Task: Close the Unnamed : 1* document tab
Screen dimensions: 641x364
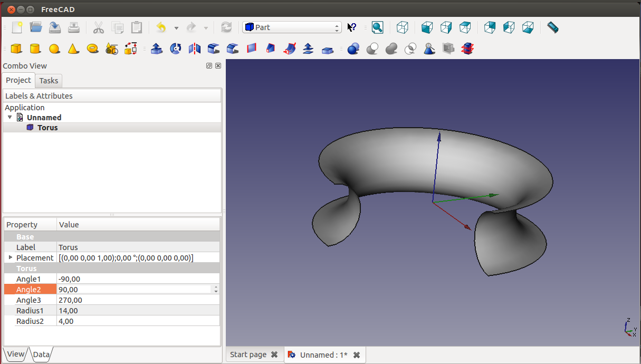Action: tap(357, 355)
